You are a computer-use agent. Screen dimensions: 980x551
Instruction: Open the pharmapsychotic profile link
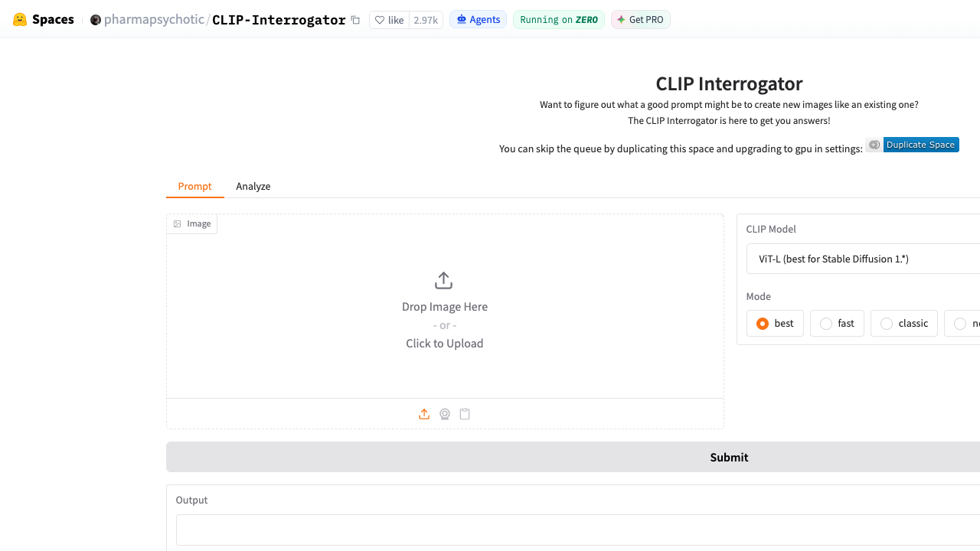pyautogui.click(x=154, y=20)
